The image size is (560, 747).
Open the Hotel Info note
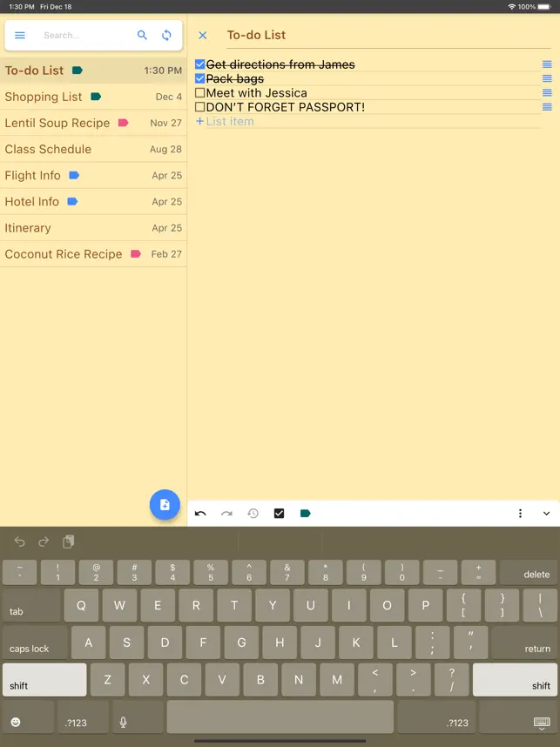93,201
